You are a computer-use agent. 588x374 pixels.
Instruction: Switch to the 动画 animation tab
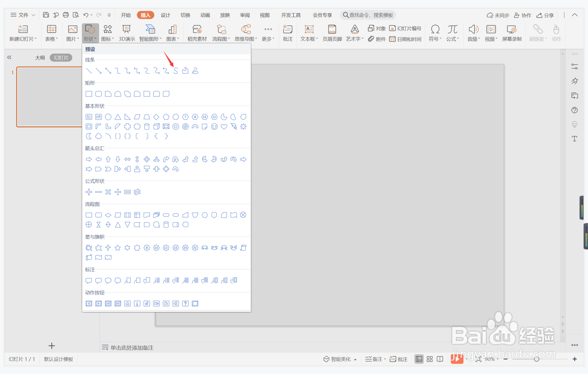(205, 15)
